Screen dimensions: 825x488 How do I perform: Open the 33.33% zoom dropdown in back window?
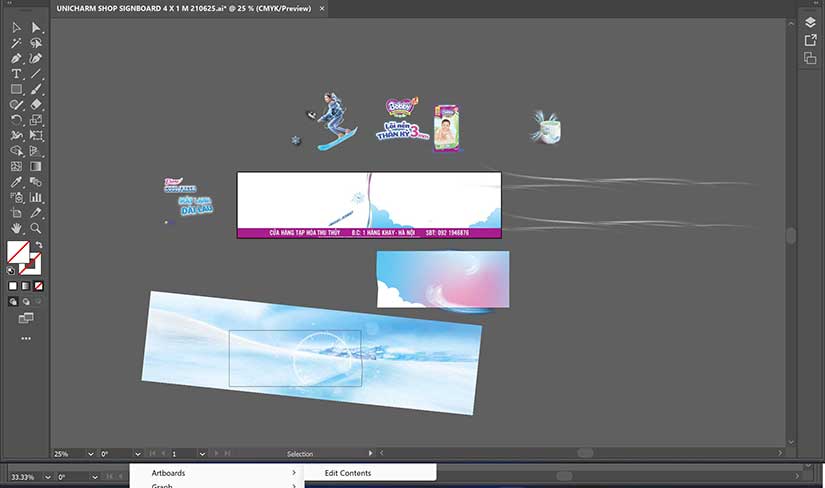click(47, 477)
